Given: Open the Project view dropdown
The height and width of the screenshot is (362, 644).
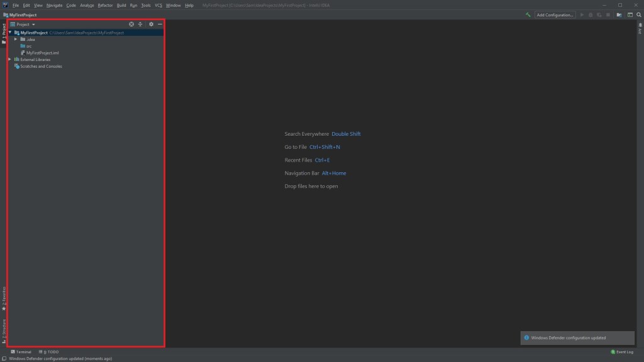Looking at the screenshot, I should coord(25,25).
